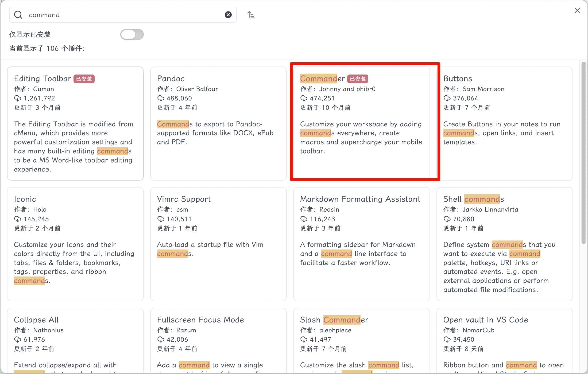Click the Collapse All plugin title

pos(36,320)
